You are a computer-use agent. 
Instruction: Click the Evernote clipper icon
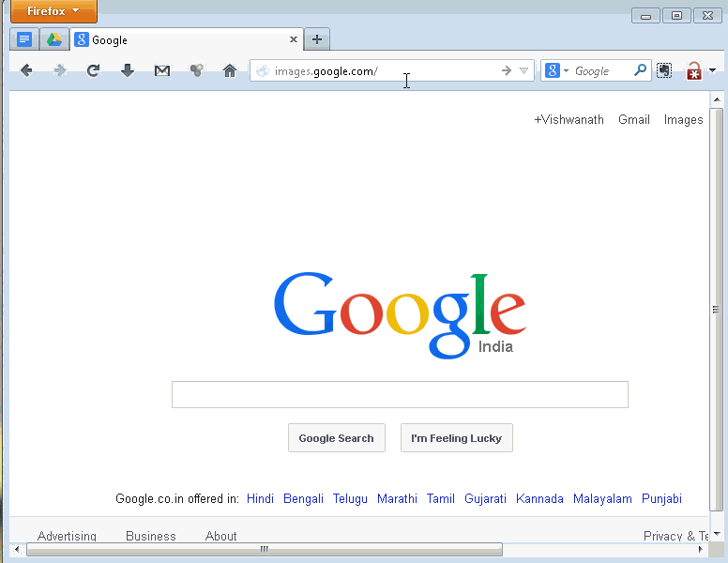[x=664, y=70]
